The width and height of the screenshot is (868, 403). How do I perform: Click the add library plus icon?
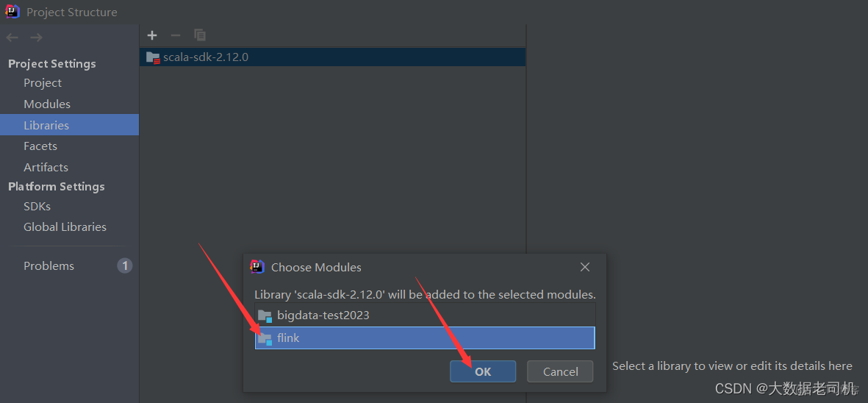(152, 35)
